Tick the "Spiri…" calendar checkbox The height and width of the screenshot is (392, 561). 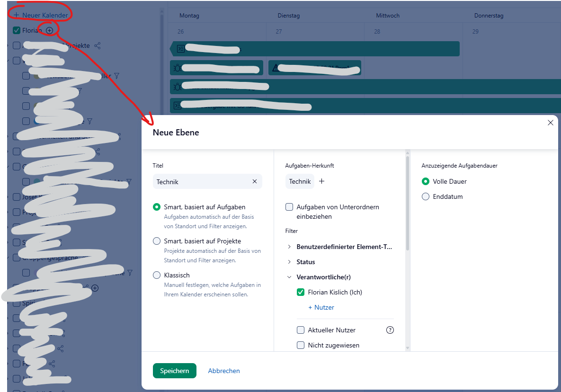click(x=17, y=303)
